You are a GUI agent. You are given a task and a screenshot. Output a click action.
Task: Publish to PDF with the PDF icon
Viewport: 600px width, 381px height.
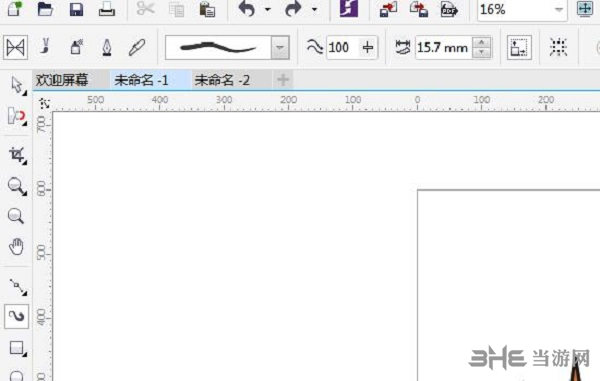pos(449,9)
